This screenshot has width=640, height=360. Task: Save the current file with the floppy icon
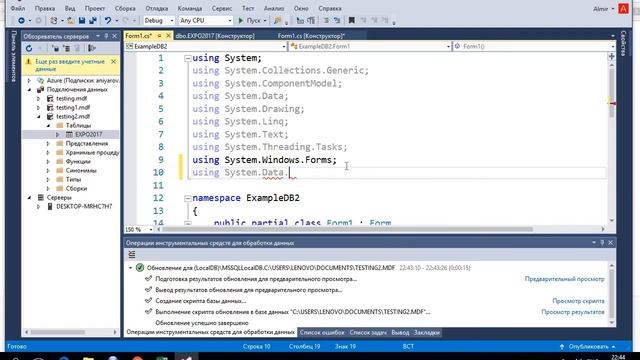[82, 20]
